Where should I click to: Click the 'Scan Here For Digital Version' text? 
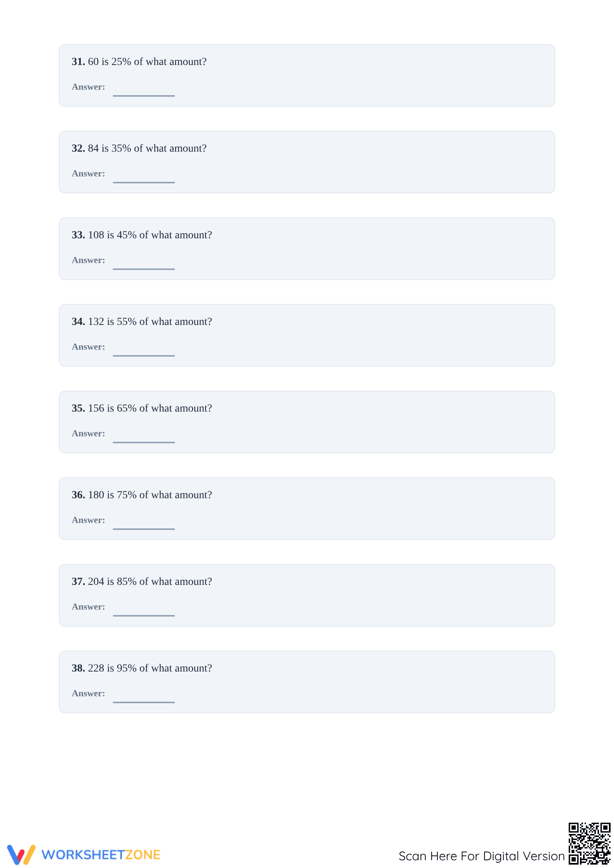pos(481,856)
